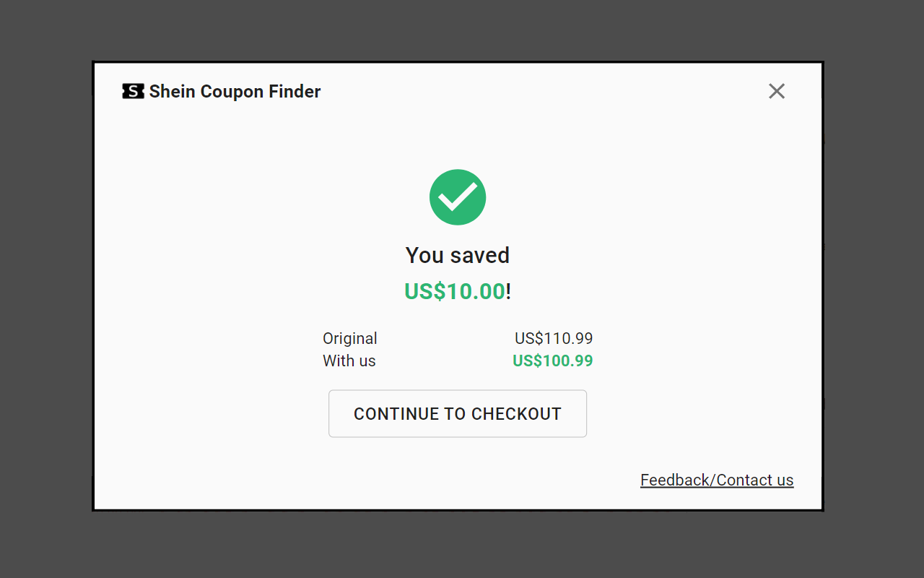This screenshot has height=578, width=924.
Task: Dismiss the coupon dialog with the X
Action: point(776,91)
